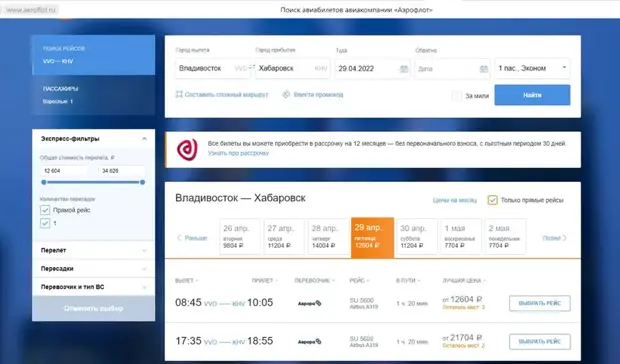Click 'Отменить выбор' button
The width and height of the screenshot is (620, 364).
tap(93, 308)
